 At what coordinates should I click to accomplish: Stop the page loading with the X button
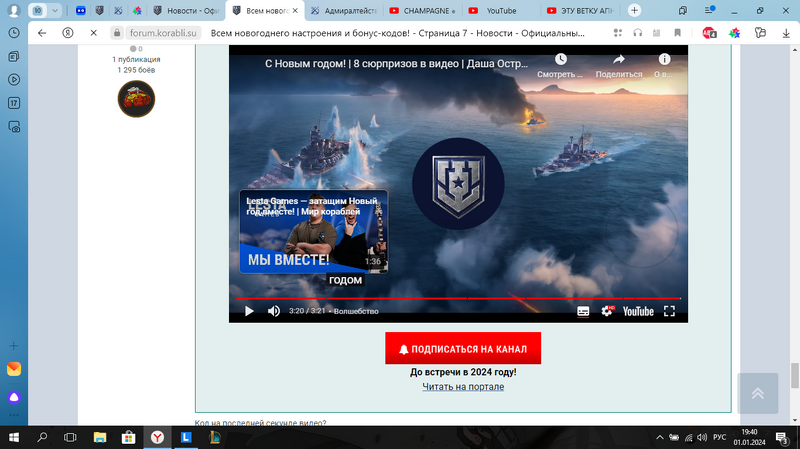point(93,33)
